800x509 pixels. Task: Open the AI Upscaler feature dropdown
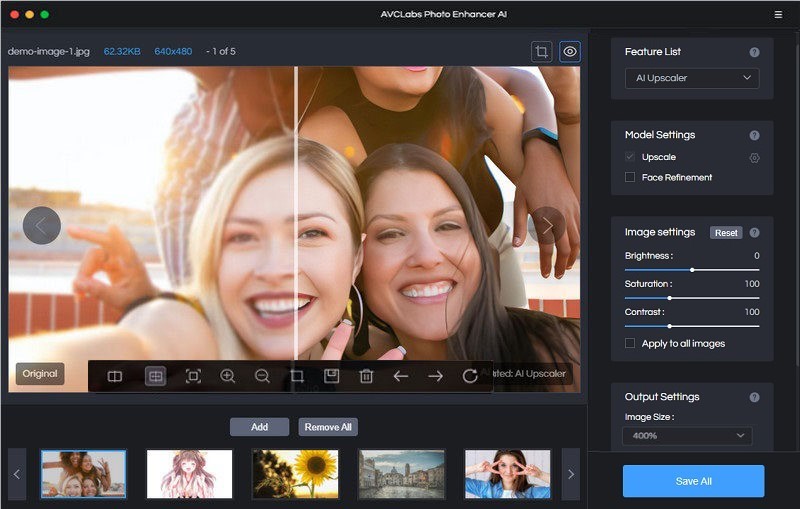(692, 78)
